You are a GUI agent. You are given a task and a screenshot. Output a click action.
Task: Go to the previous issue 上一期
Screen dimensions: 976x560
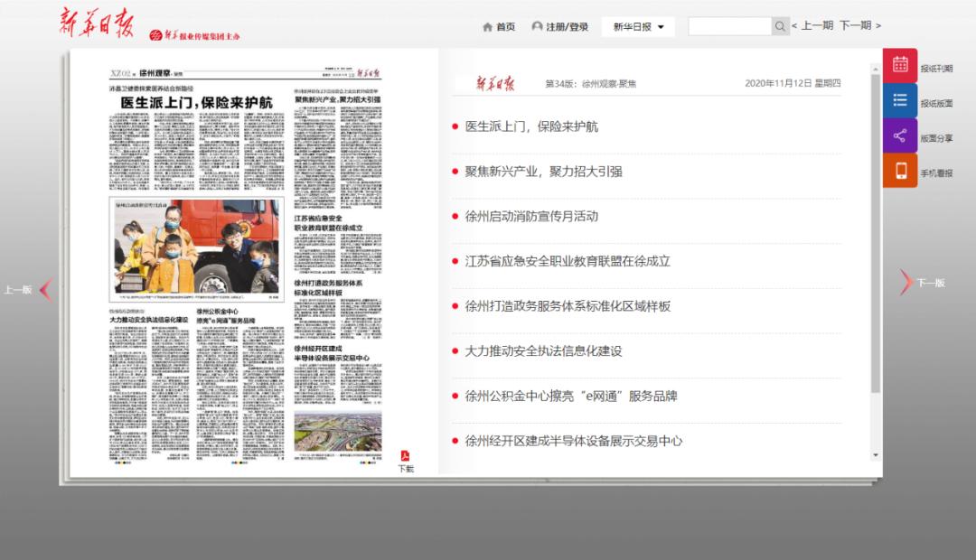click(812, 26)
